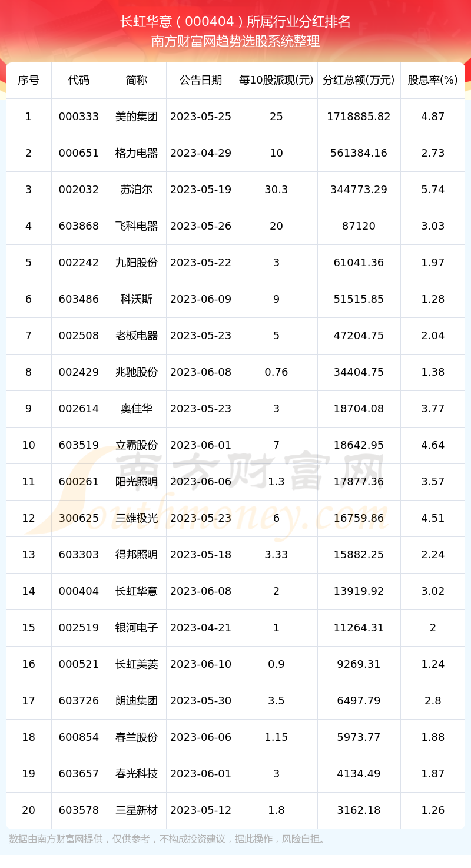This screenshot has width=471, height=868.
Task: Click the 分红总额(万元) header cell
Action: (359, 80)
